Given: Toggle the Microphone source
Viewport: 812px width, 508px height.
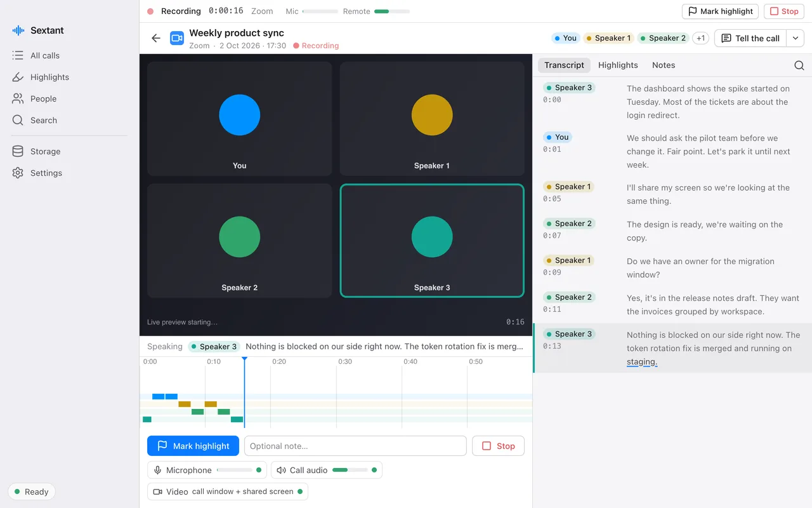Looking at the screenshot, I should [x=207, y=471].
